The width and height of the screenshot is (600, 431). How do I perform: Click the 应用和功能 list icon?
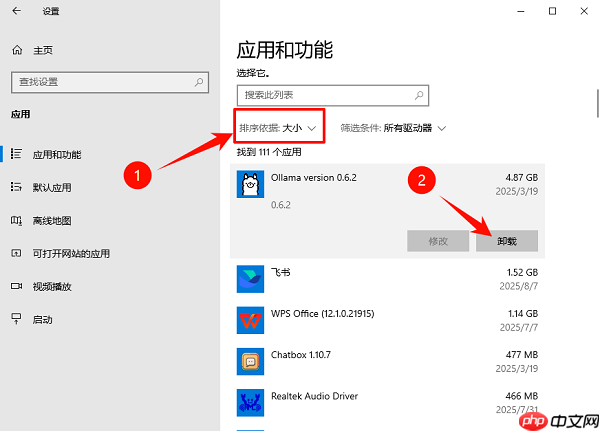[x=16, y=154]
